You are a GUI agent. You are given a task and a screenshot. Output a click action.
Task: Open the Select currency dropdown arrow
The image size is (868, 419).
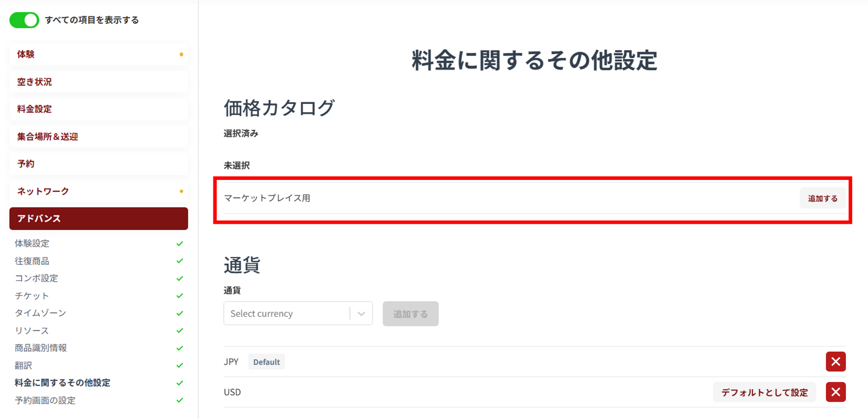(x=361, y=314)
